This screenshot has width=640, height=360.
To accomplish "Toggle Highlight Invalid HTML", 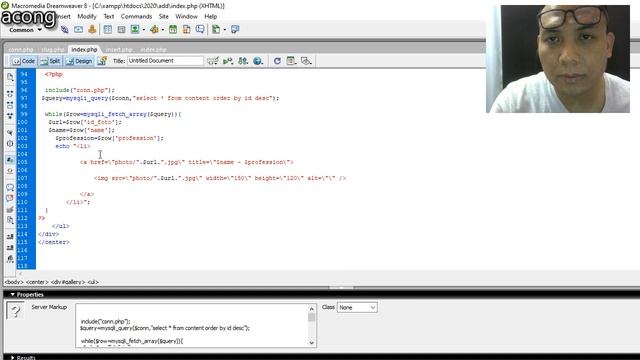I will click(x=10, y=171).
